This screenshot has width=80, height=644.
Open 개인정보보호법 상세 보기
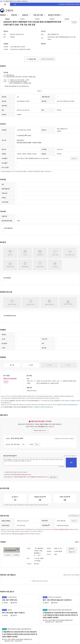tap(40, 431)
